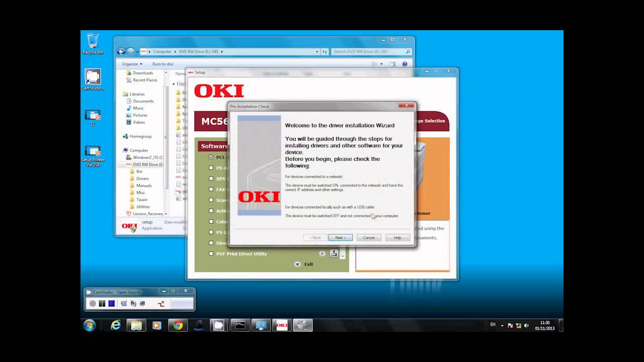Click refresh button next to address bar

click(325, 51)
